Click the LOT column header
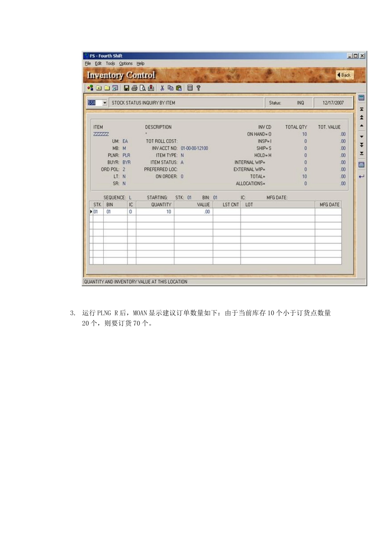Viewport: 392px width, 555px height. (278, 204)
